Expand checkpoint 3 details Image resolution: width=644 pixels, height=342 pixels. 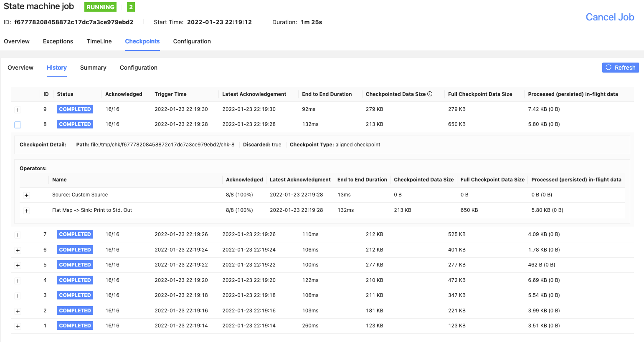tap(18, 295)
